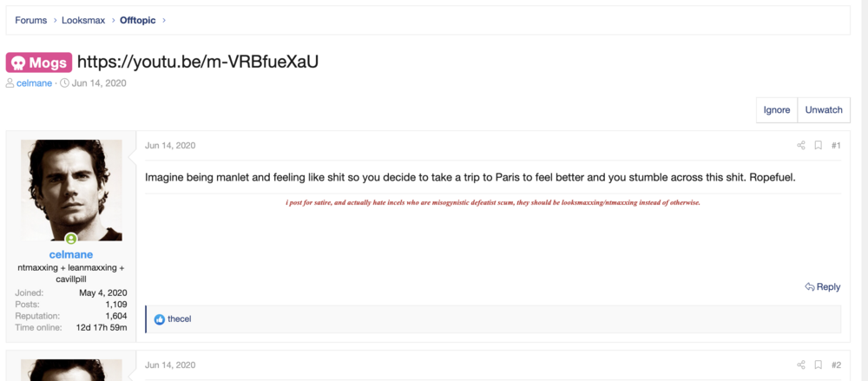Click the share icon on post #2
Screen dimensions: 868x381
point(800,365)
